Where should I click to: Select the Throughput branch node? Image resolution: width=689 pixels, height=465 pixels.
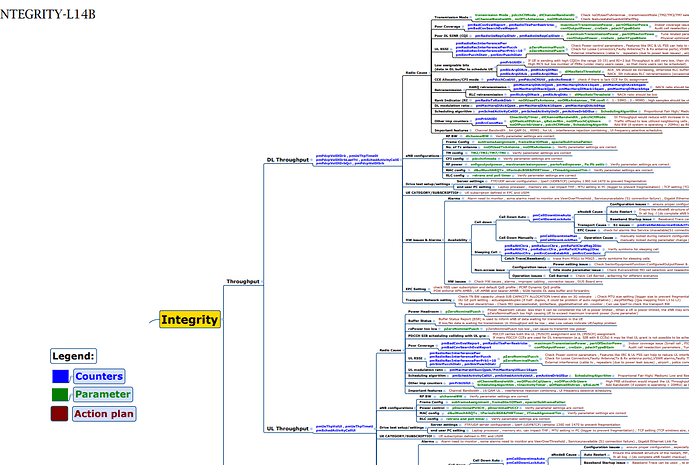coord(243,281)
